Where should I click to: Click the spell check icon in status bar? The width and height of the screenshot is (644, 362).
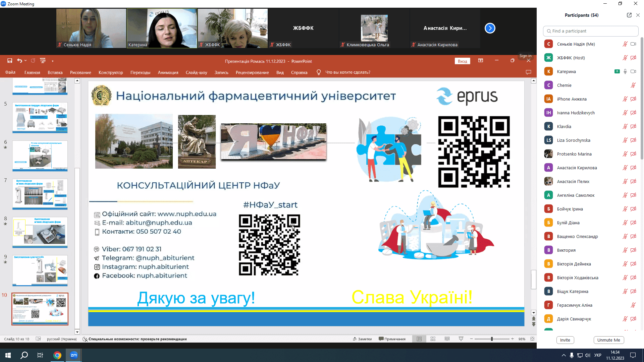coord(38,339)
